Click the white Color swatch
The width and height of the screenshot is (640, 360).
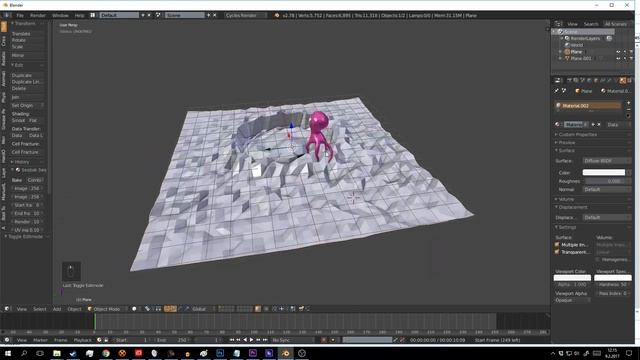click(604, 173)
